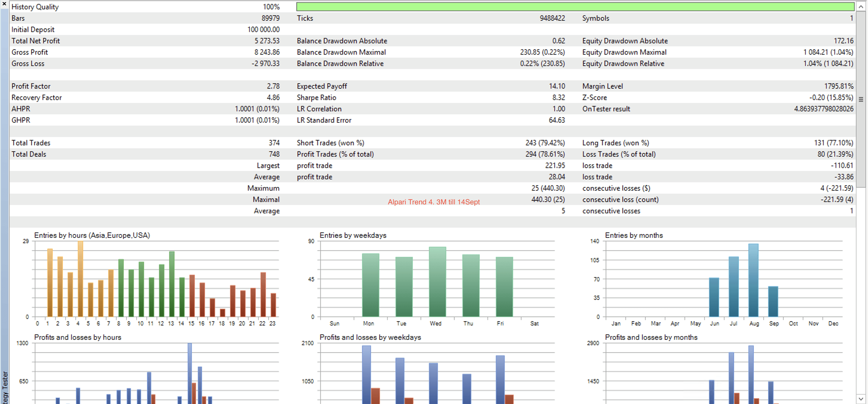Click the Sep bar in Entries by months
This screenshot has height=404, width=868.
(x=773, y=301)
